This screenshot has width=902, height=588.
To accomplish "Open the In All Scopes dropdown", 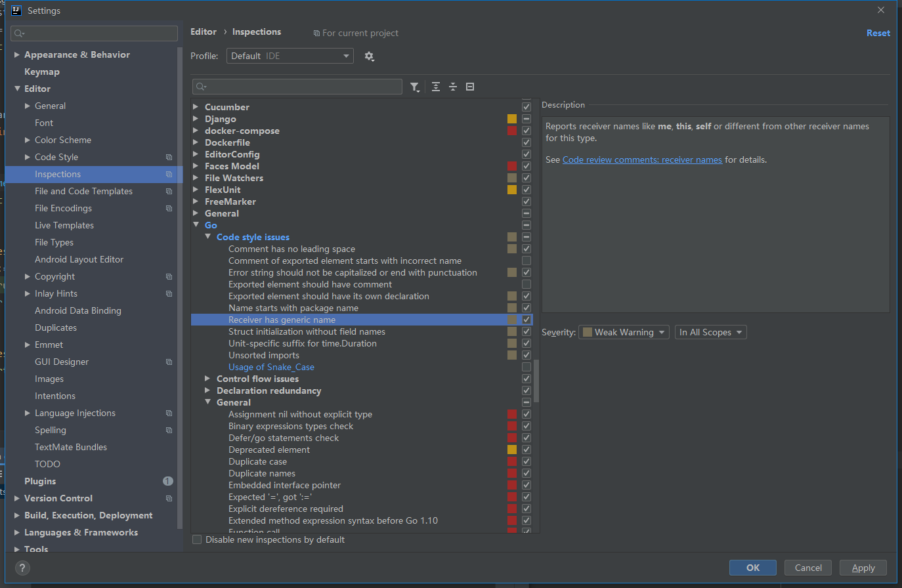I will pyautogui.click(x=711, y=332).
